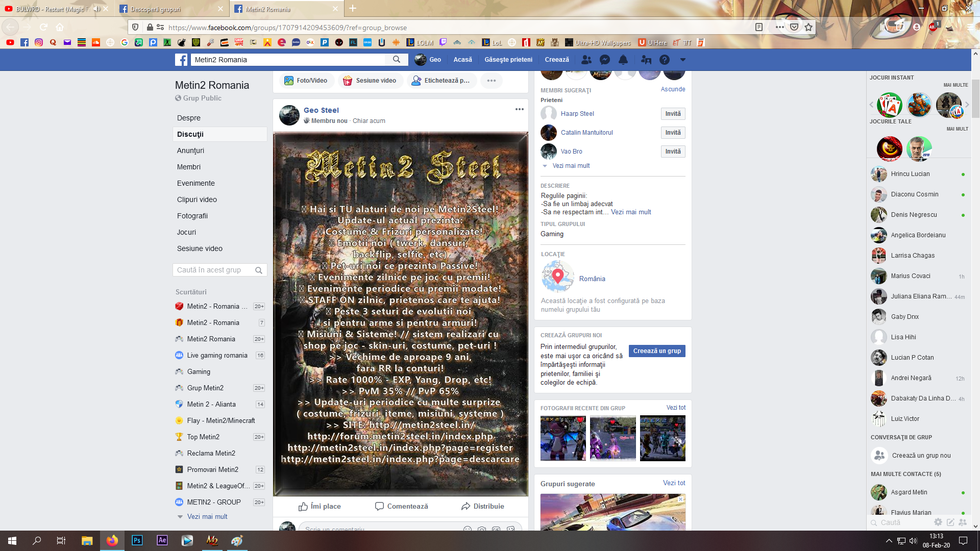
Task: Focus the 'Caută în acest grup' search field
Action: click(x=220, y=270)
